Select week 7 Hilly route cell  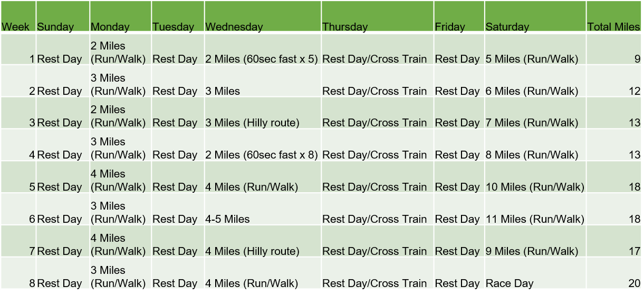[252, 251]
